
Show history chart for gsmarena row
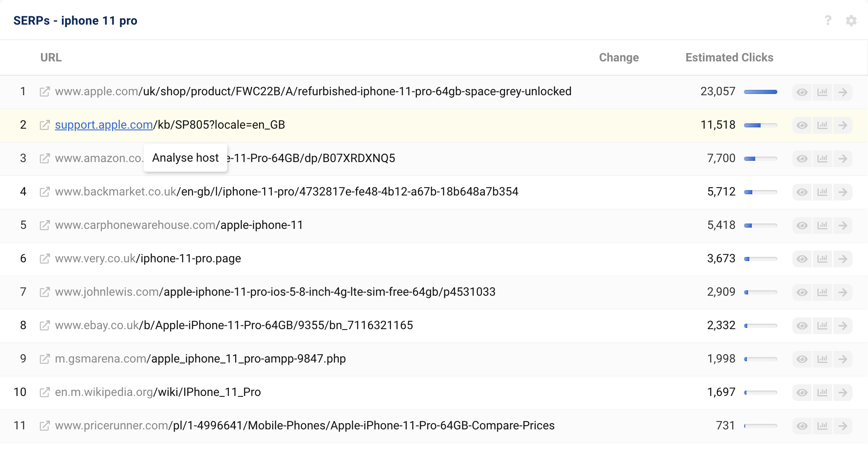click(822, 359)
